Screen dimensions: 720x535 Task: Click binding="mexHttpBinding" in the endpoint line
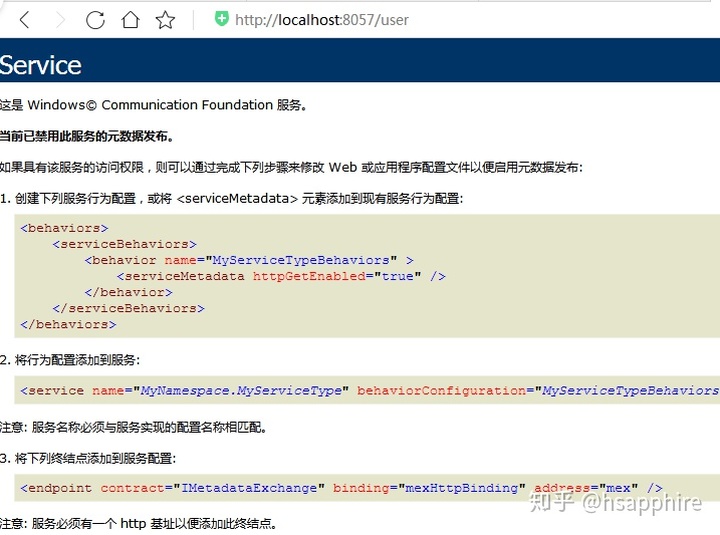(x=429, y=488)
